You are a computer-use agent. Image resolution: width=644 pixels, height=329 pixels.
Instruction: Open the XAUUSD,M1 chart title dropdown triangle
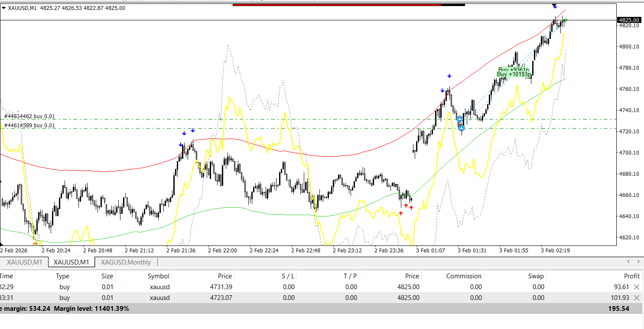[4, 8]
